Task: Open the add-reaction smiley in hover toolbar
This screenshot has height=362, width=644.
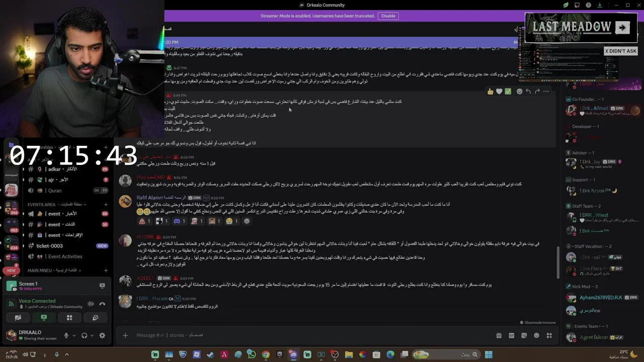Action: click(519, 92)
